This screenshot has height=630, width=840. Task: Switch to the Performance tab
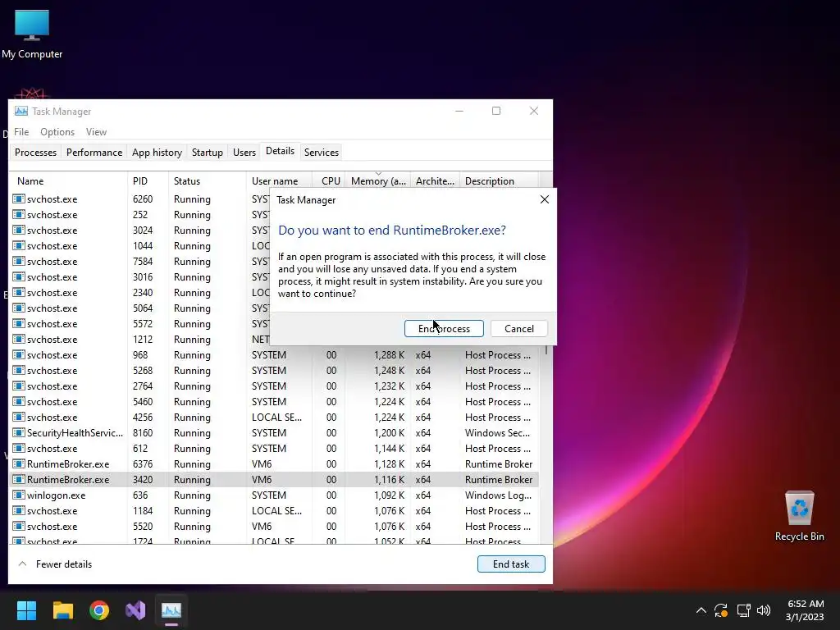click(x=94, y=152)
